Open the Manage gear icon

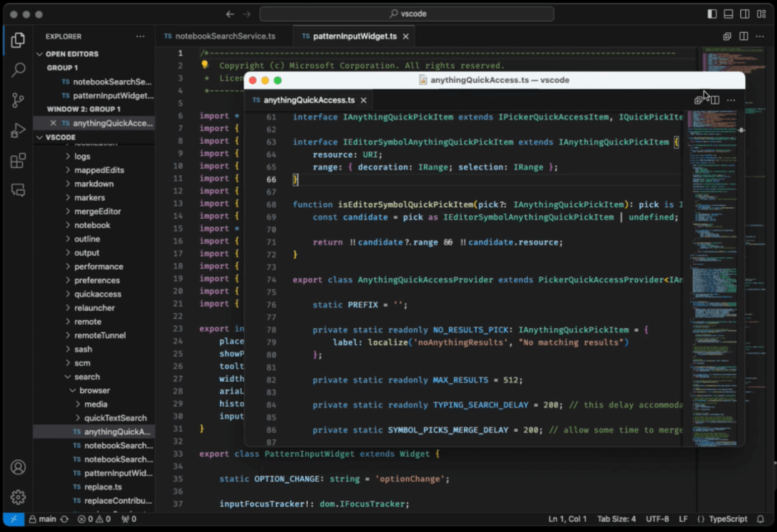click(18, 497)
